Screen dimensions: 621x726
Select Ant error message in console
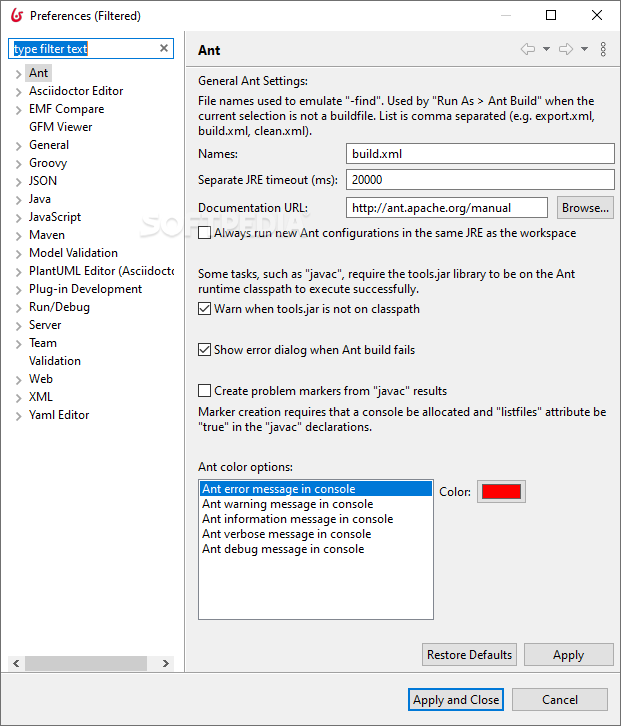coord(316,489)
